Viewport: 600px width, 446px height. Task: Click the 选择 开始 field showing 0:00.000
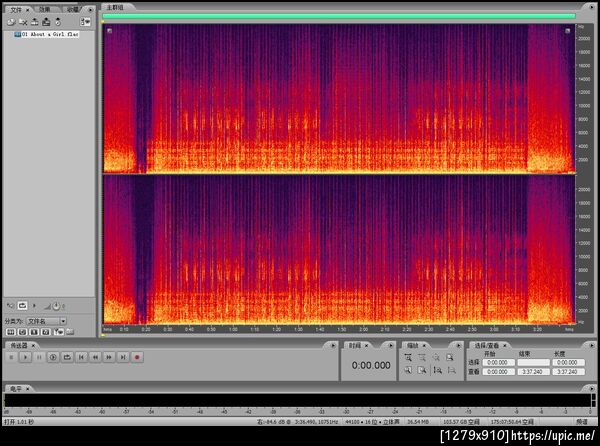click(x=499, y=362)
